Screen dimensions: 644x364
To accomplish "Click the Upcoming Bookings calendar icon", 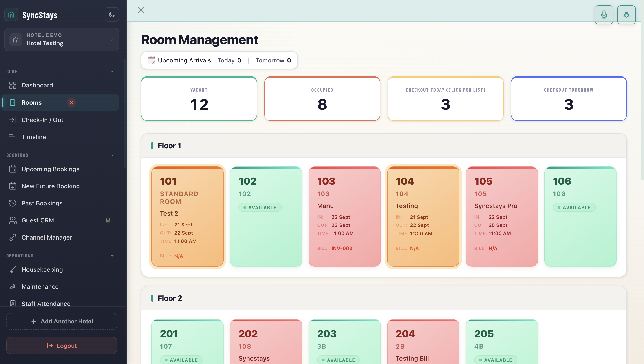I will point(13,169).
